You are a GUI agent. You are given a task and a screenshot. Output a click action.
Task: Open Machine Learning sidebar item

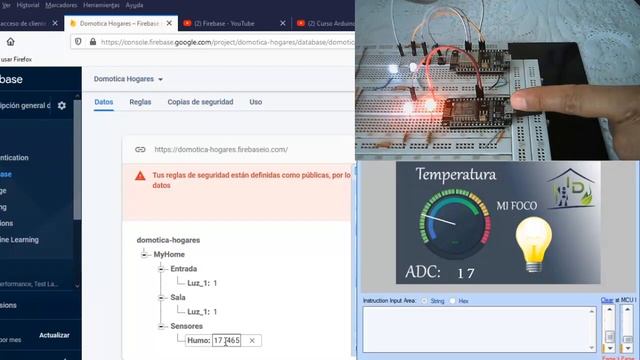pos(20,240)
